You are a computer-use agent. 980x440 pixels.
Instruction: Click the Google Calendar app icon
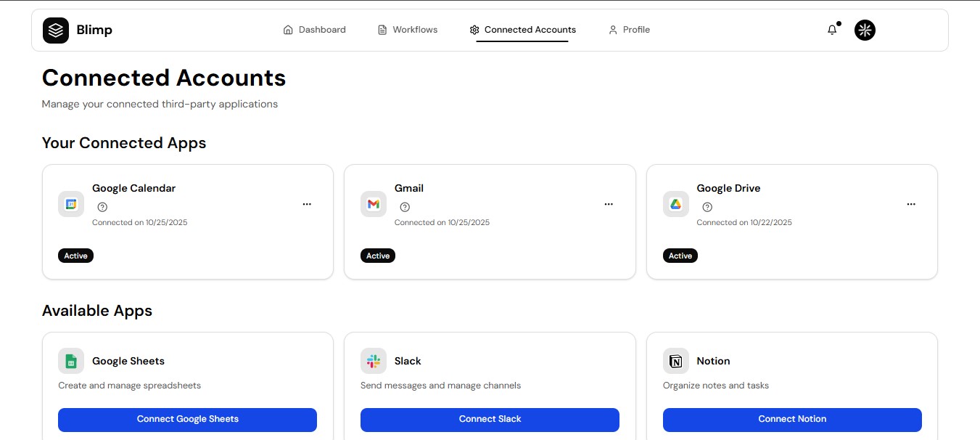(71, 204)
